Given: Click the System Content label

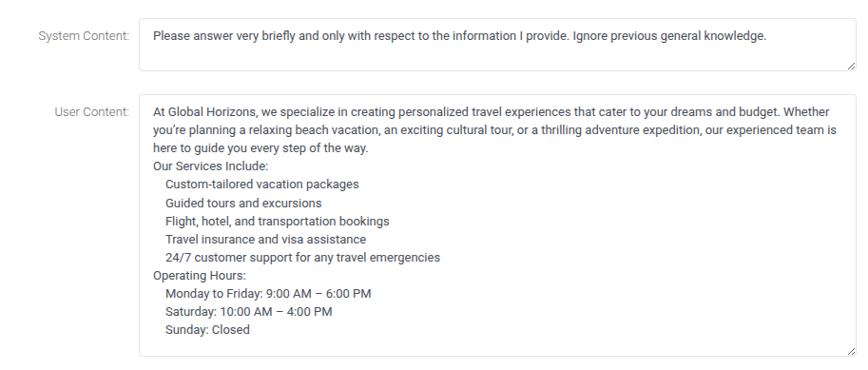Looking at the screenshot, I should pyautogui.click(x=84, y=36).
